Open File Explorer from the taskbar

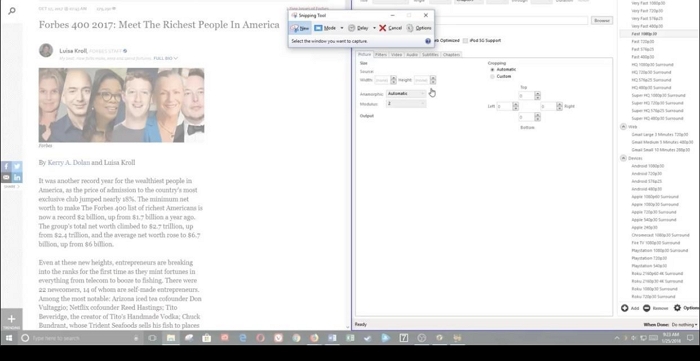(x=171, y=338)
